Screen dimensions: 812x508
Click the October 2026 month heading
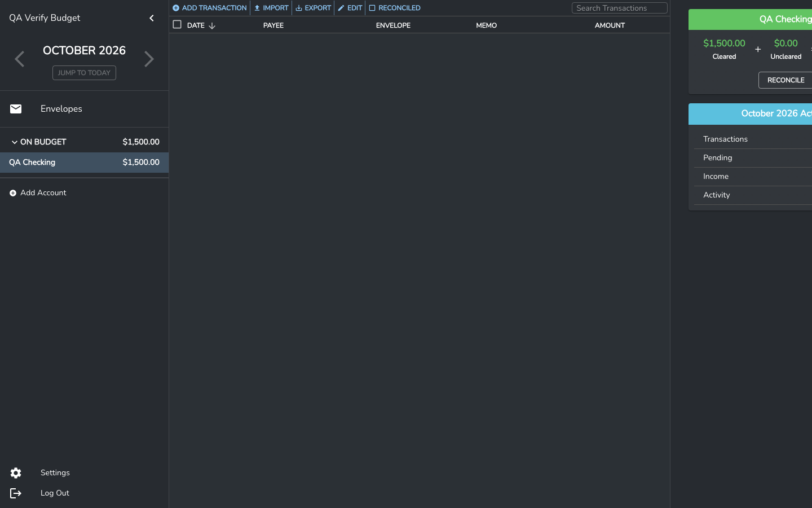tap(84, 50)
